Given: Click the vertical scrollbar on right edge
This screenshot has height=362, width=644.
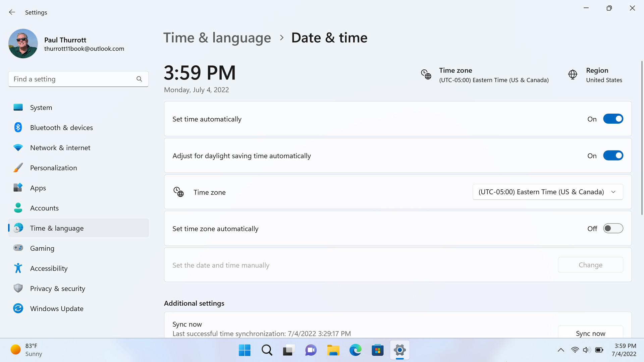Looking at the screenshot, I should click(x=642, y=137).
